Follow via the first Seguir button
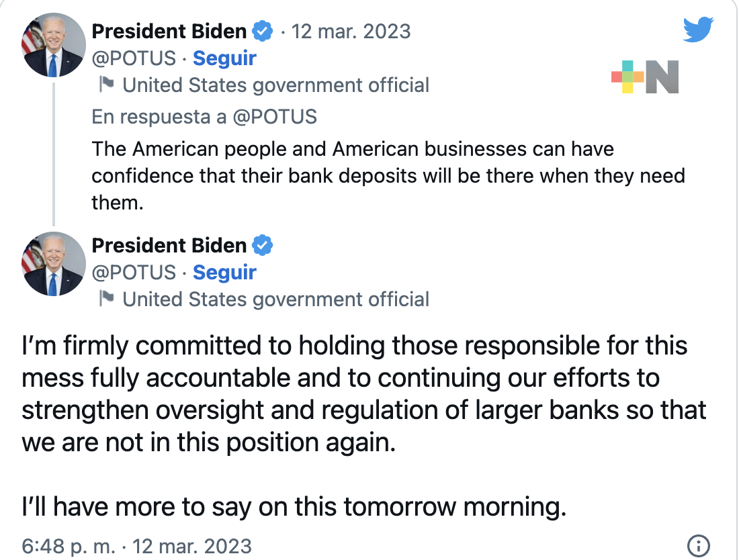The image size is (739, 560). (x=224, y=58)
